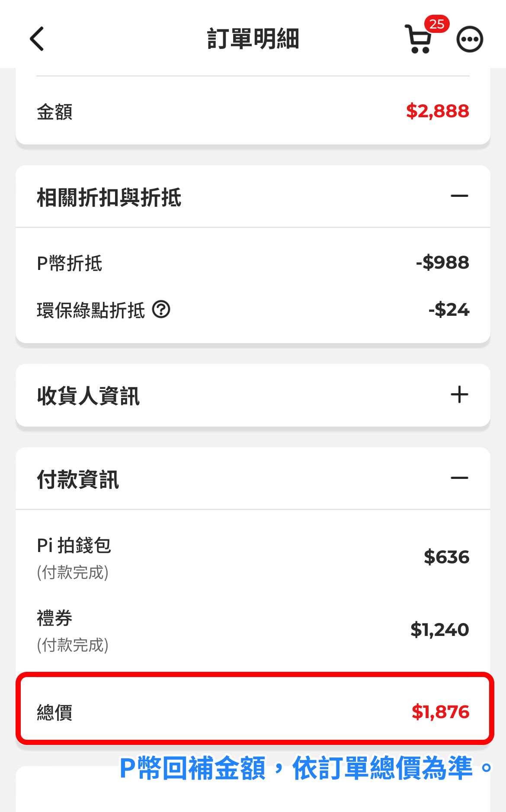Expand recipient info with plus icon
Image resolution: width=506 pixels, height=812 pixels.
click(459, 395)
